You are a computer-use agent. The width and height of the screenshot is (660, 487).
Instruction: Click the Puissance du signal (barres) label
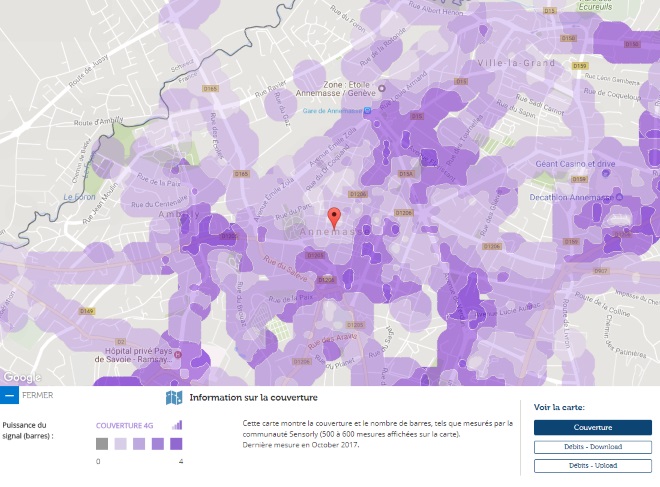(28, 431)
